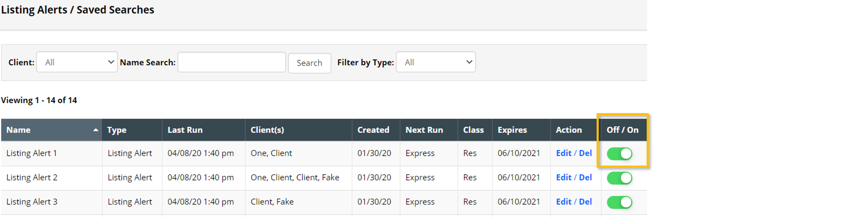The image size is (868, 217).
Task: Disable the Listing Alert 3 switch
Action: click(x=619, y=202)
